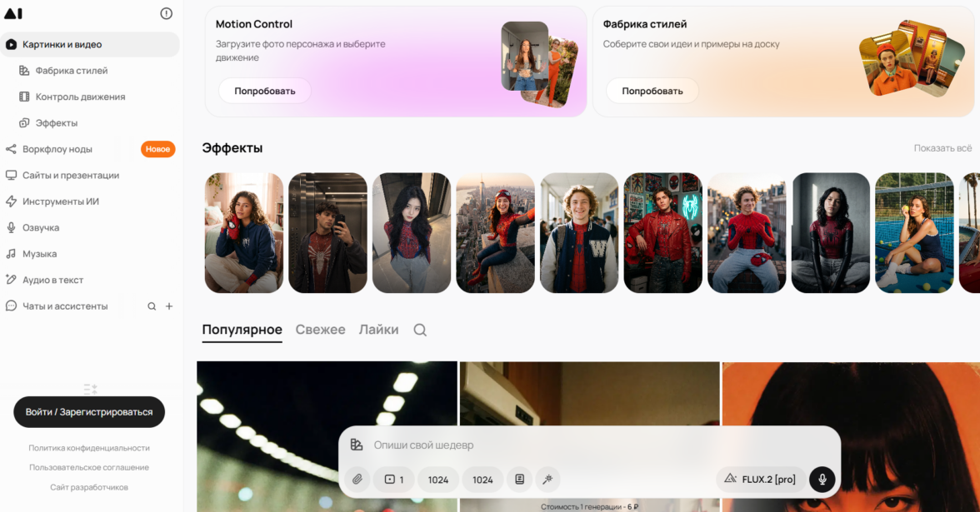Click Попробовать on the Фабрика стилей banner

pyautogui.click(x=652, y=92)
